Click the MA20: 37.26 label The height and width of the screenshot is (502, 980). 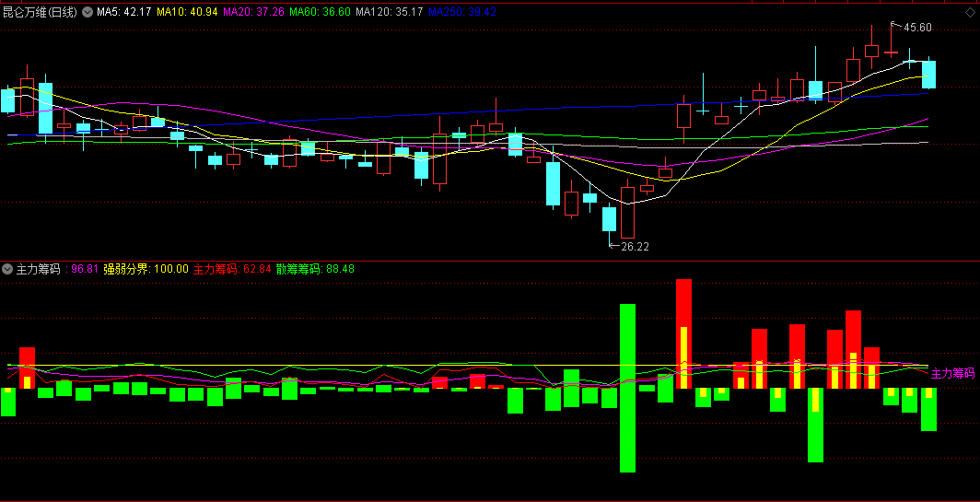click(252, 12)
